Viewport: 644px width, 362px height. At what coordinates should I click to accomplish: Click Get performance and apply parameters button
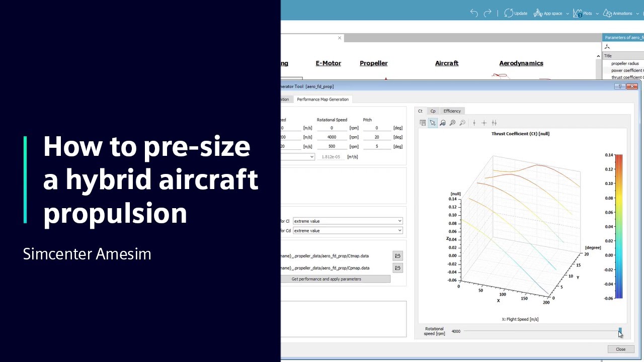(336, 279)
